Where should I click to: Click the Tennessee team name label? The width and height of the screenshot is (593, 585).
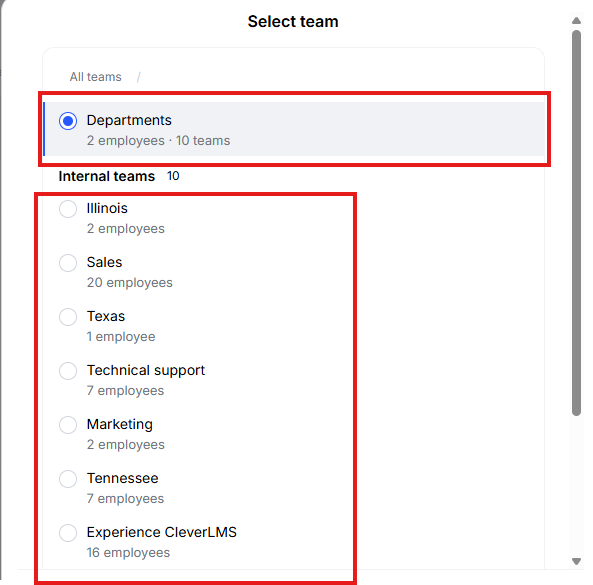[x=123, y=479]
